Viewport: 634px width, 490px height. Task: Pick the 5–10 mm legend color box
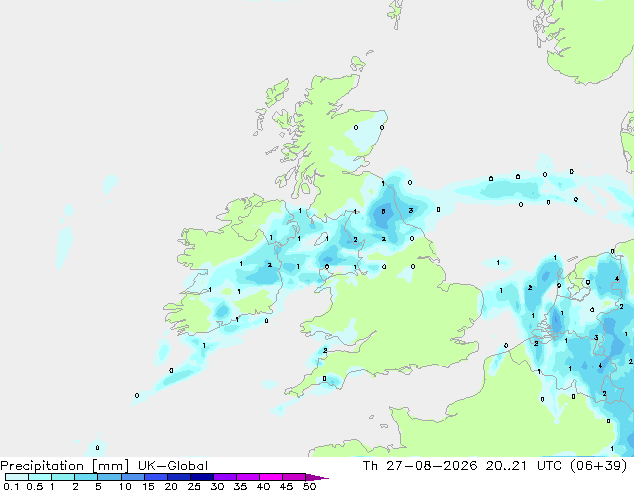109,477
